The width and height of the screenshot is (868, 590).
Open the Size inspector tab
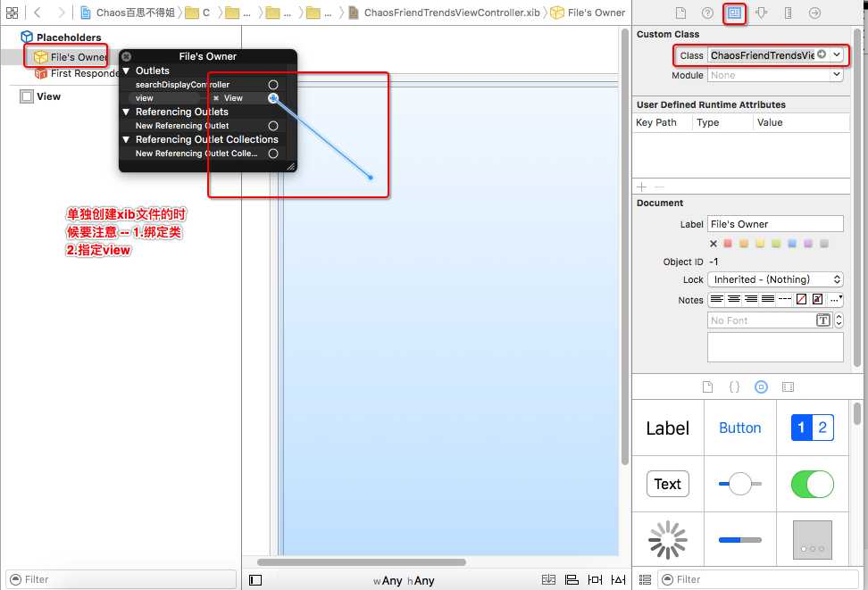788,12
